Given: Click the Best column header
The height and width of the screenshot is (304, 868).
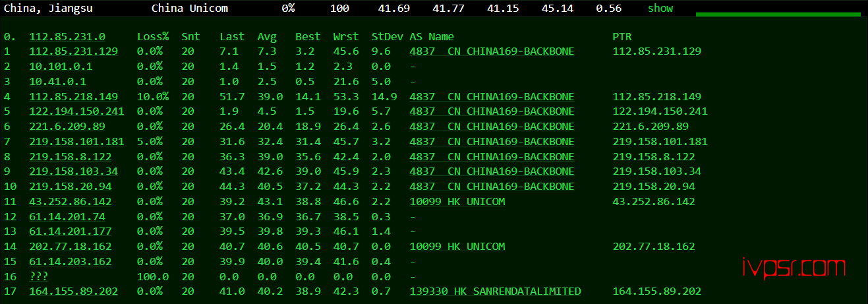Looking at the screenshot, I should (308, 37).
